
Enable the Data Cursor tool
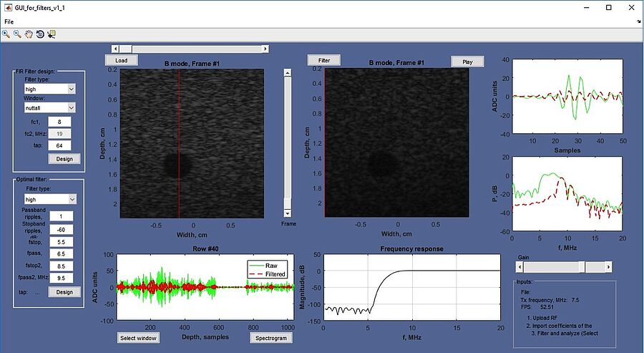(52, 34)
